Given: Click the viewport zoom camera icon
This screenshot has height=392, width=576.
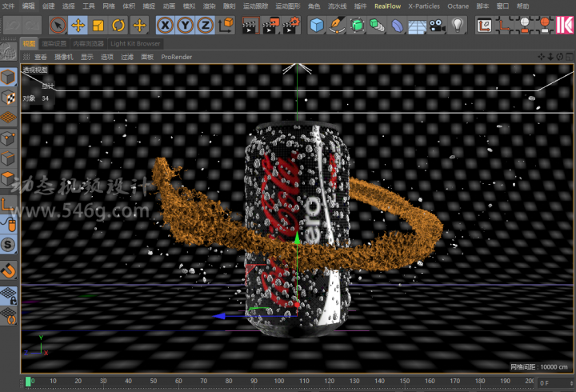Looking at the screenshot, I should coord(550,57).
